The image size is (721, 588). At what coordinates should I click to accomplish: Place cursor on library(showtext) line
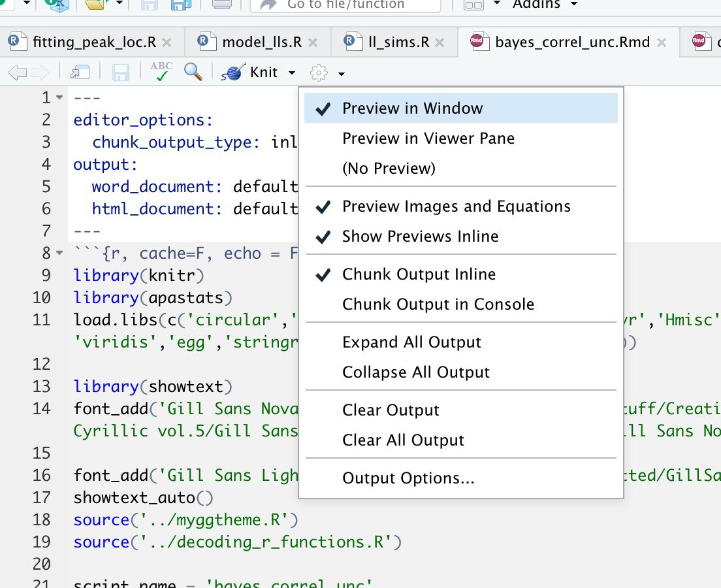click(x=153, y=387)
